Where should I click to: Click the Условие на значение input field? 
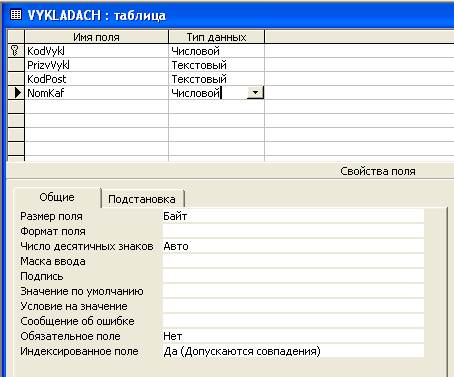(x=293, y=306)
